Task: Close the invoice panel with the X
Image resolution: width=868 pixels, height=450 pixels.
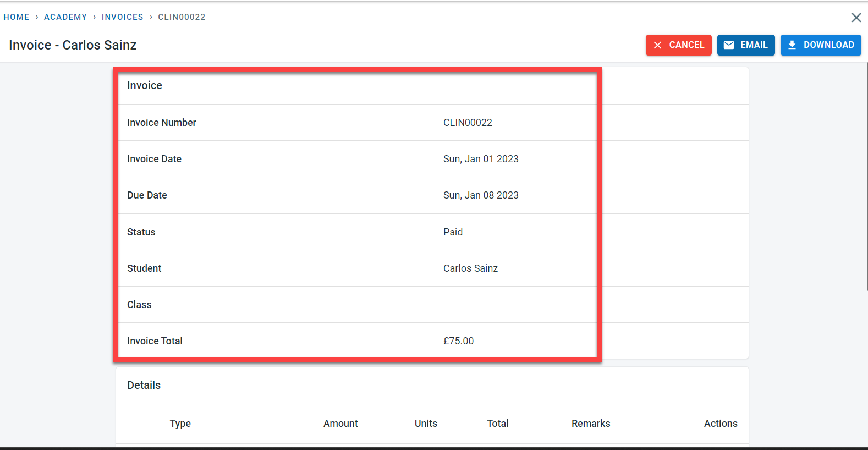Action: [x=856, y=18]
